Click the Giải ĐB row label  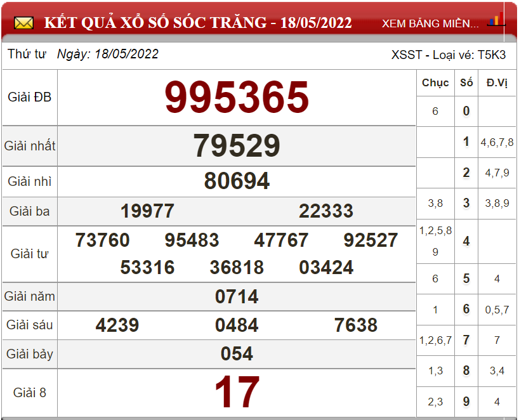pos(29,97)
